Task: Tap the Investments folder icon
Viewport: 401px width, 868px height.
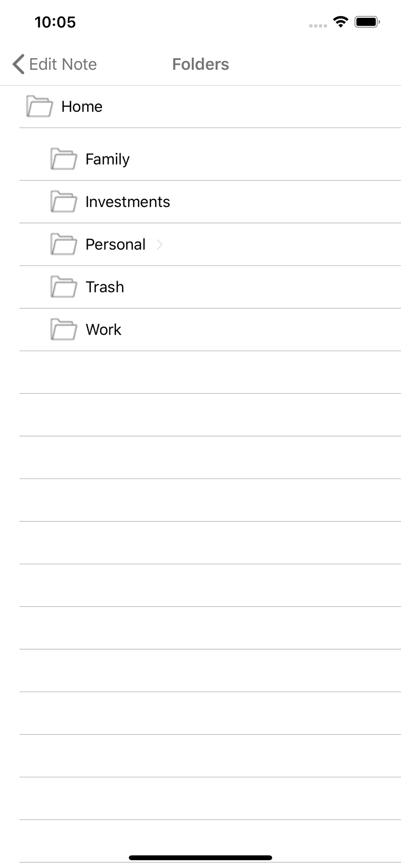Action: [63, 201]
